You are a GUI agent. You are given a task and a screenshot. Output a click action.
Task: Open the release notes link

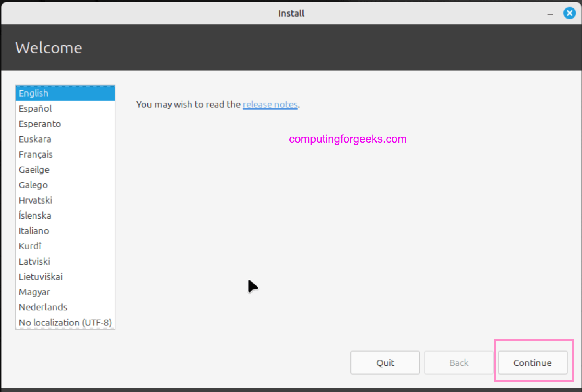point(270,104)
